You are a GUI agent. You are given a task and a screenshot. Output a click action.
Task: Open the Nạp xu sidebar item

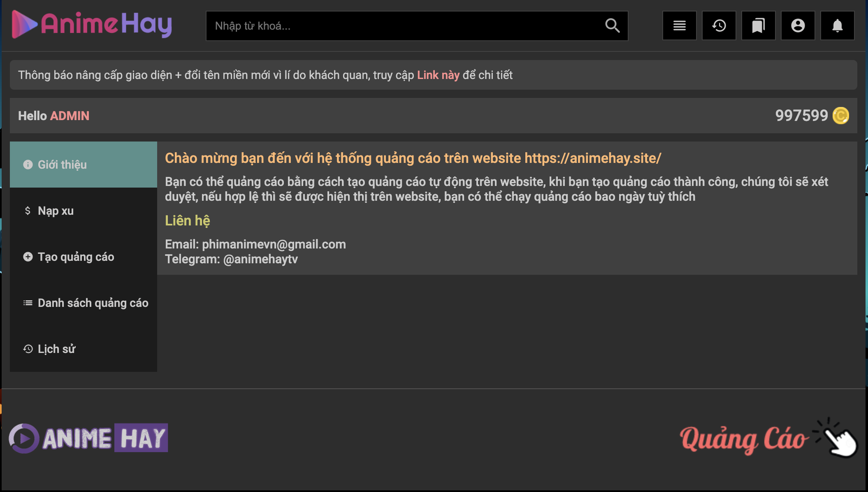coord(84,211)
